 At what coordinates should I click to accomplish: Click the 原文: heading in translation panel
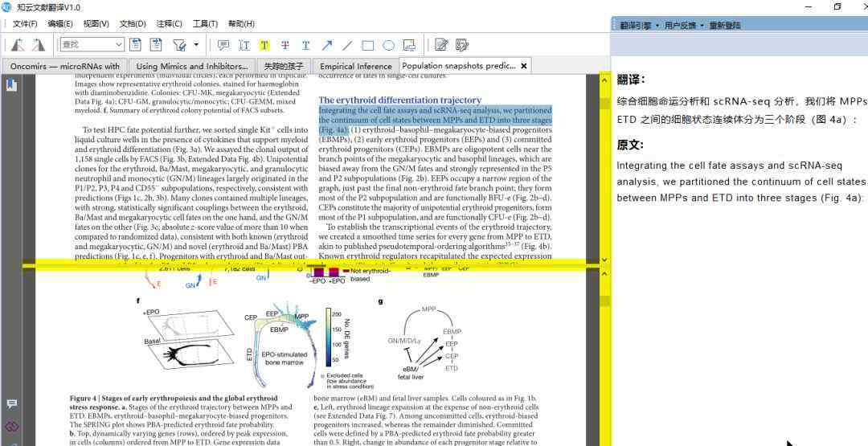[631, 145]
